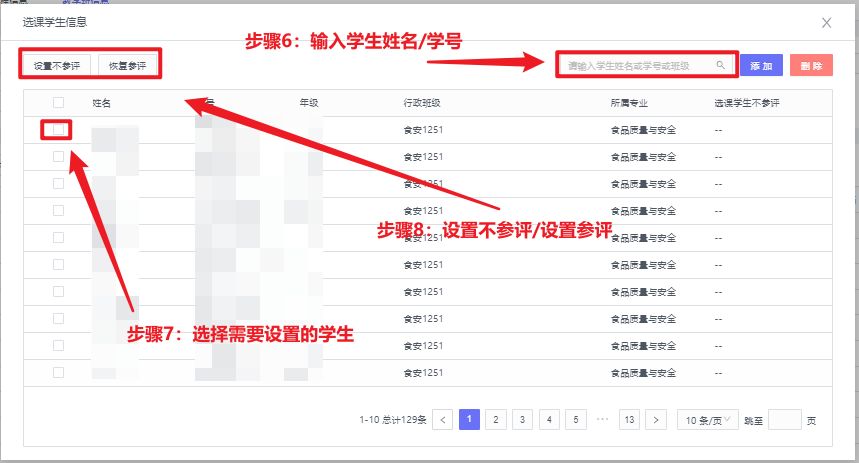Click the 跳至 page number input box
Image resolution: width=859 pixels, height=463 pixels.
784,420
